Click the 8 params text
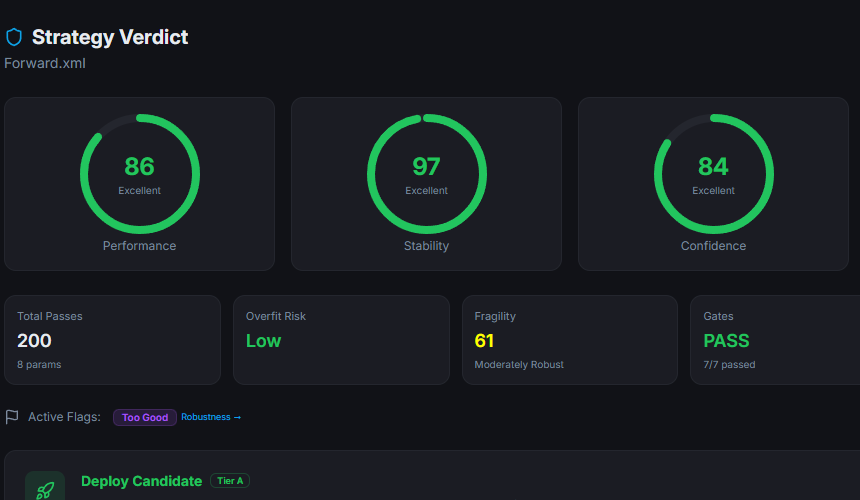860x500 pixels. pos(39,365)
